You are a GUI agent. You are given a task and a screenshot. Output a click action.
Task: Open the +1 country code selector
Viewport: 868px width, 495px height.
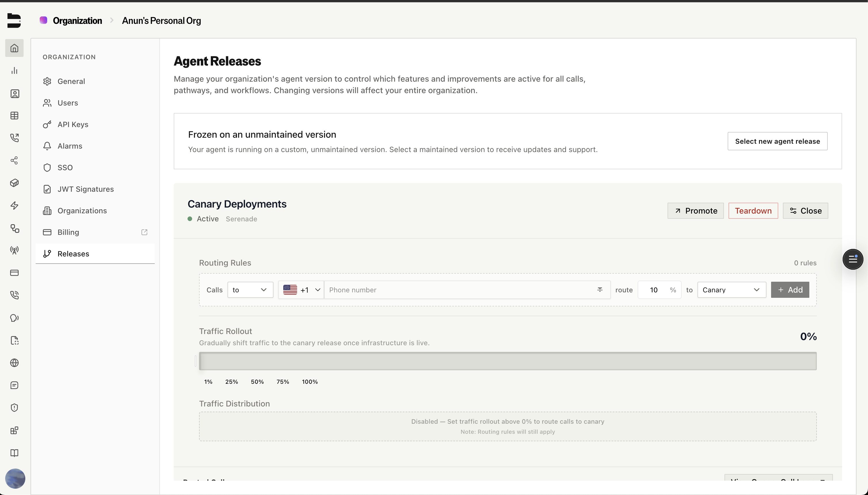pos(301,290)
